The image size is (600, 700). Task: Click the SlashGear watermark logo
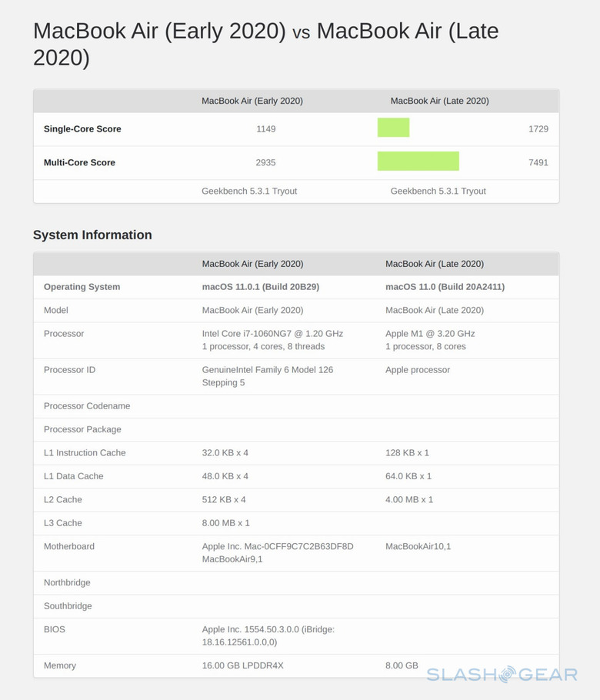click(502, 675)
